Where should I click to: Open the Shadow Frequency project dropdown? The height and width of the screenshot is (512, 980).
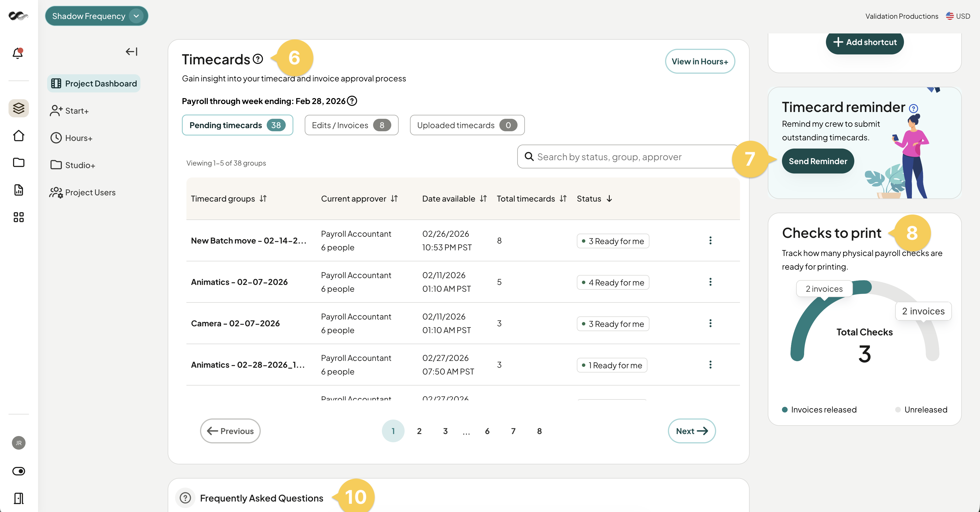click(97, 16)
